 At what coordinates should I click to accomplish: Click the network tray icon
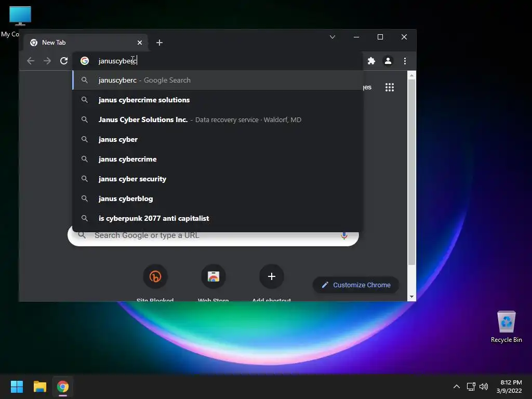tap(471, 387)
